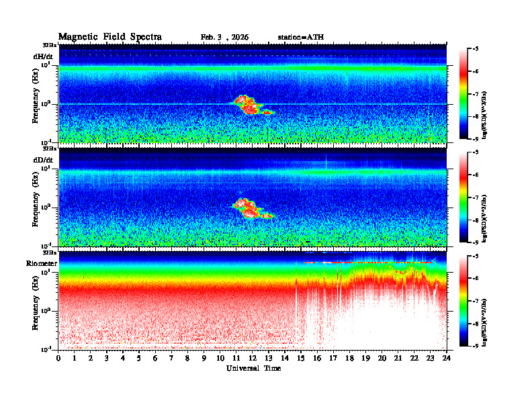532x411 pixels.
Task: Click hour "11" on the Universal Time axis
Action: (236, 359)
